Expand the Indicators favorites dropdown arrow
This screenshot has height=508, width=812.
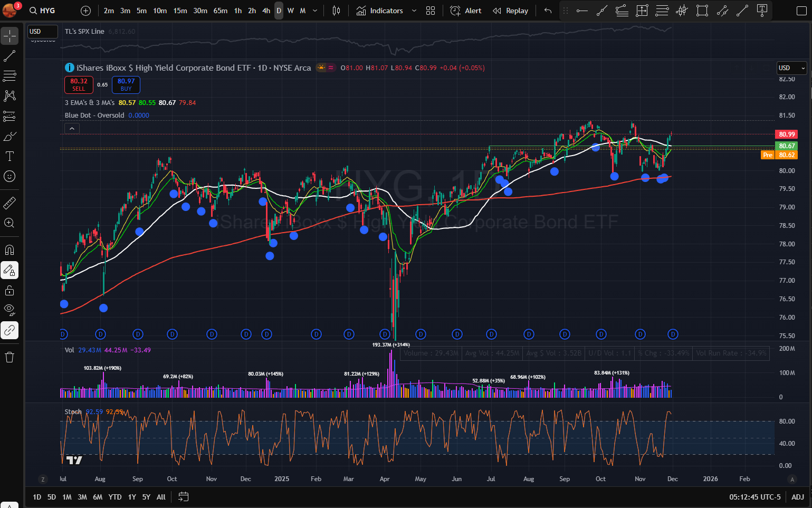coord(414,11)
